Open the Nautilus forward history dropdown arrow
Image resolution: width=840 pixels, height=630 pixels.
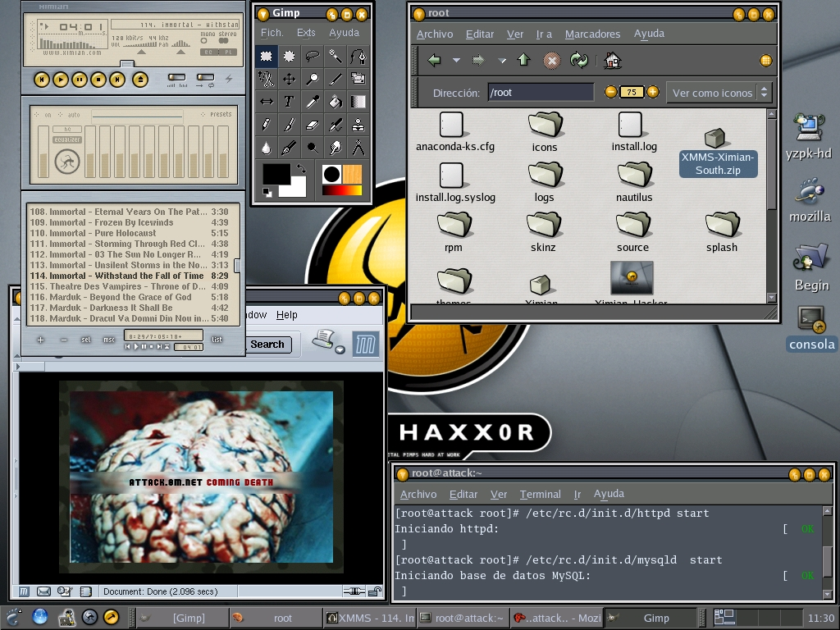(x=501, y=61)
